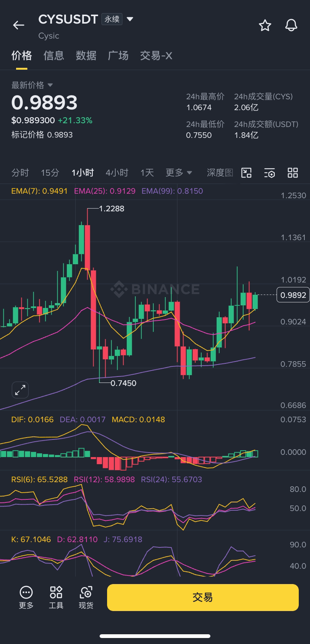The image size is (310, 644).
Task: Click the RSI(24) indicator label
Action: pos(171,480)
